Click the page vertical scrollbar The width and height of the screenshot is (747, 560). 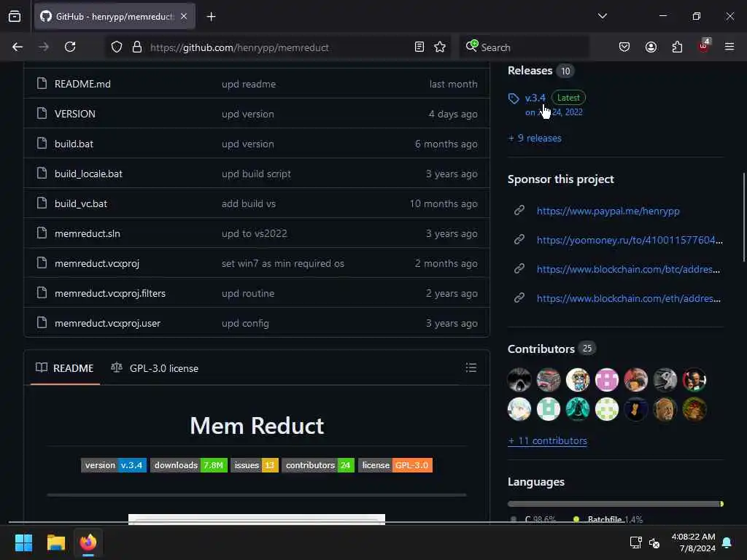(x=743, y=217)
